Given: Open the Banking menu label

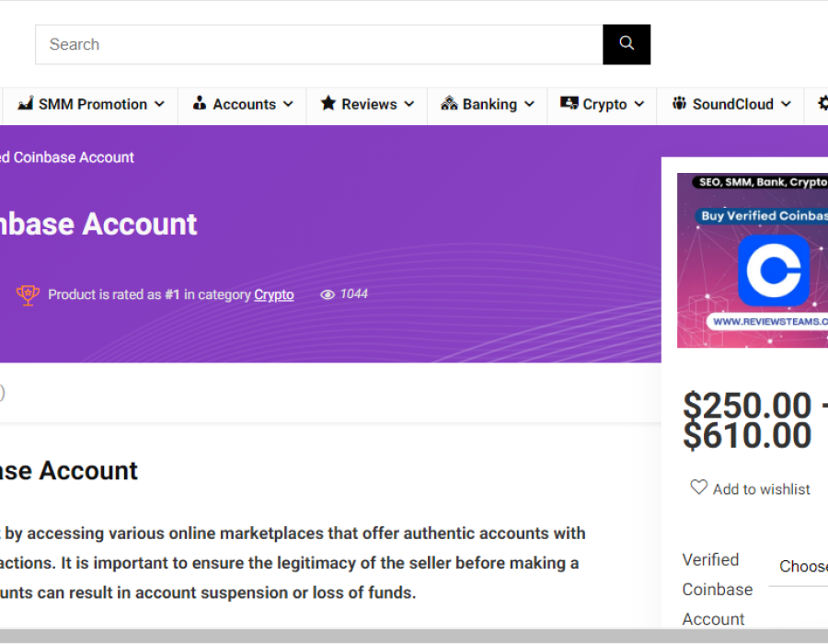Looking at the screenshot, I should (x=489, y=105).
